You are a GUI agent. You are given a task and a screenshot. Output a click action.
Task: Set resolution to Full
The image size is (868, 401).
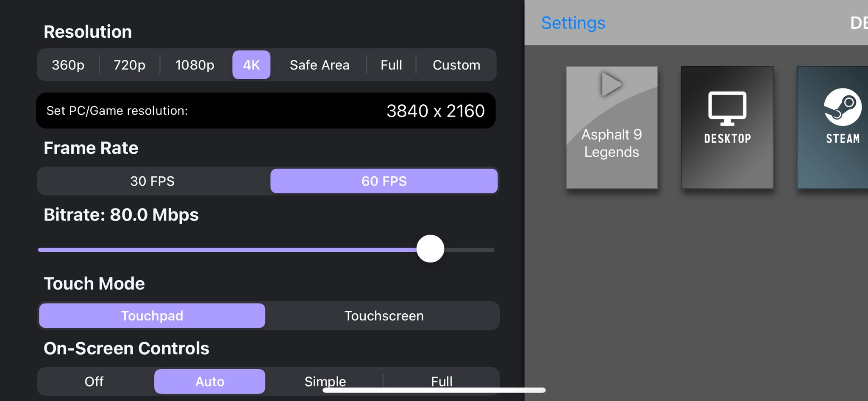coord(391,65)
